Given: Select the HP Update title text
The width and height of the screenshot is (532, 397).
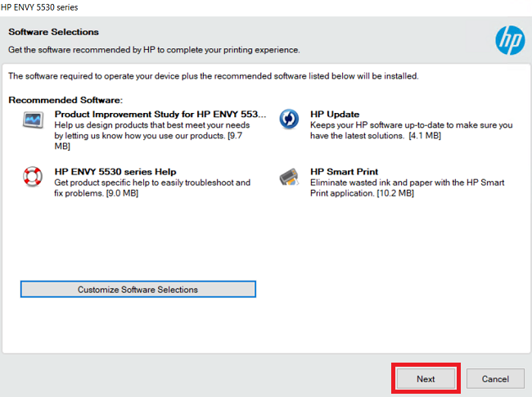Looking at the screenshot, I should pyautogui.click(x=335, y=115).
